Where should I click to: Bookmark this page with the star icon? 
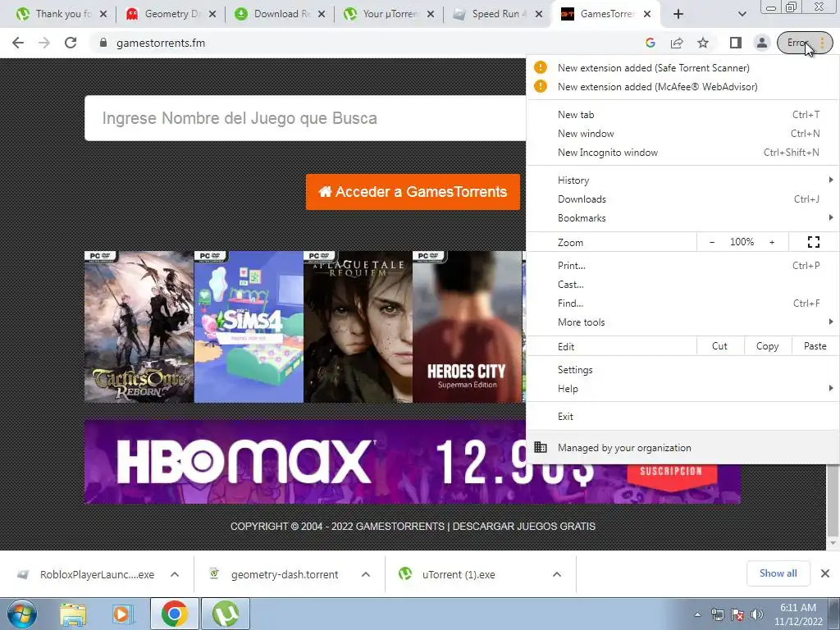tap(703, 43)
